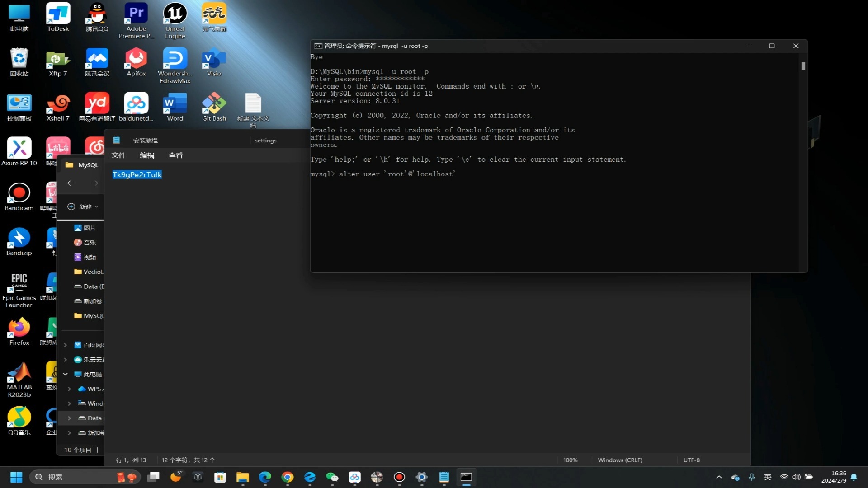Viewport: 868px width, 488px height.
Task: Launch MATLAB R2023b desktop icon
Action: click(19, 380)
